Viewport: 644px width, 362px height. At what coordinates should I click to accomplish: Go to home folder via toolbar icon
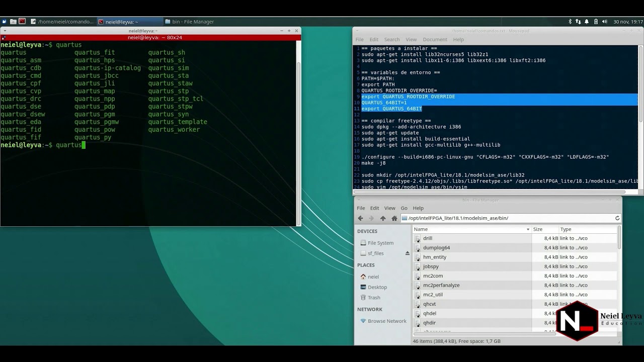[x=394, y=218]
